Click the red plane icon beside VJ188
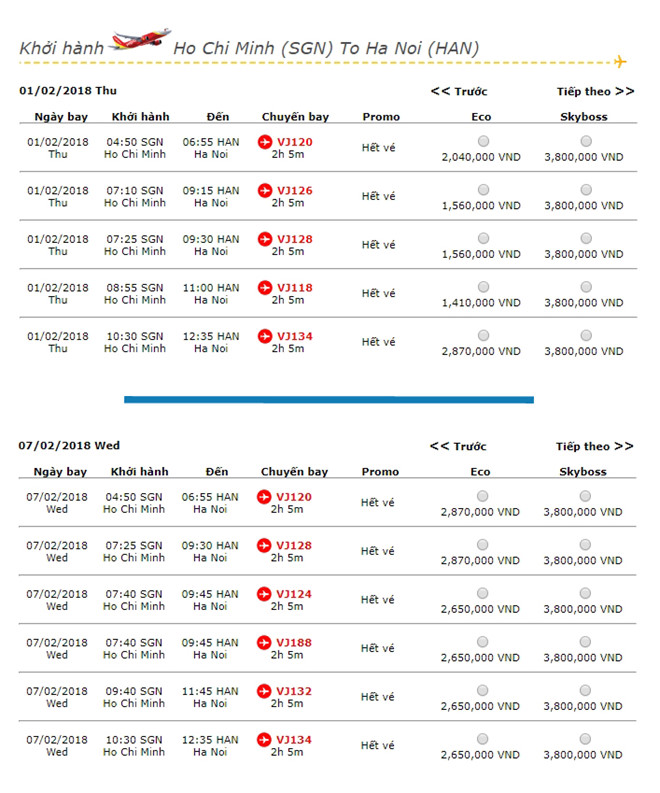Viewport: 660px width, 793px height. click(265, 643)
